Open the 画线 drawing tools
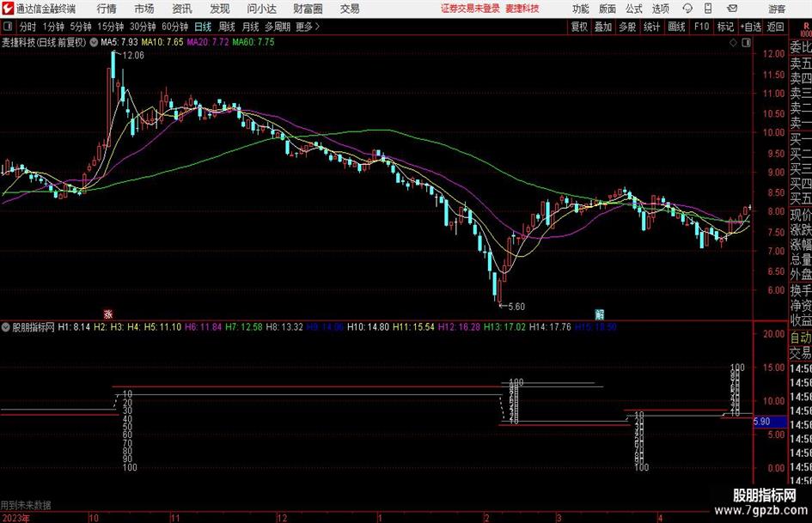 pyautogui.click(x=677, y=27)
